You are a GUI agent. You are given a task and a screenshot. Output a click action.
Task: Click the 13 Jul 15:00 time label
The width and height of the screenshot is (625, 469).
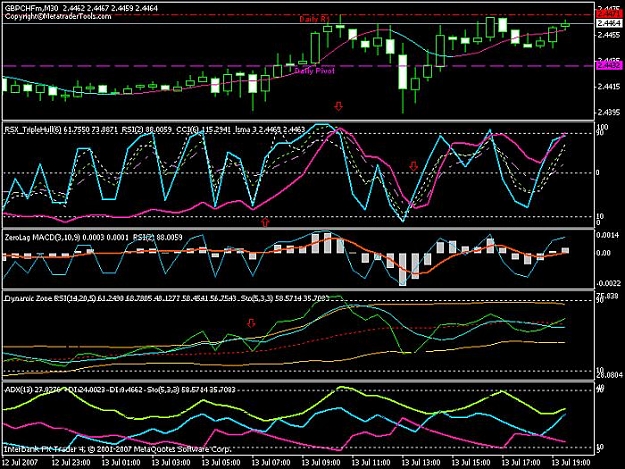[x=471, y=463]
